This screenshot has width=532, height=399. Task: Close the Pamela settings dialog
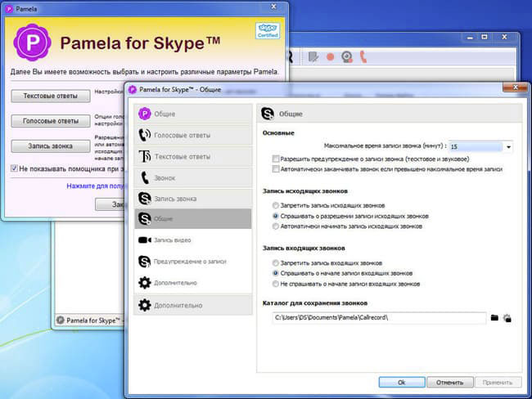(515, 87)
